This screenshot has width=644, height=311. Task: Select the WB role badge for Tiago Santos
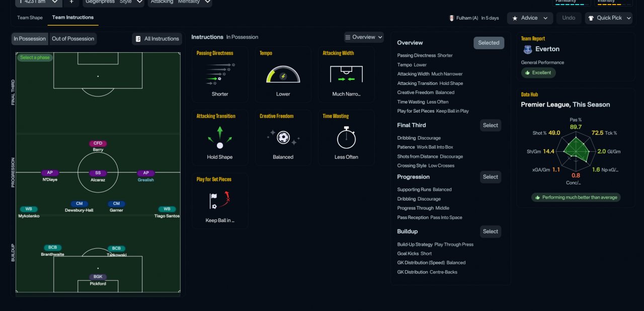167,209
